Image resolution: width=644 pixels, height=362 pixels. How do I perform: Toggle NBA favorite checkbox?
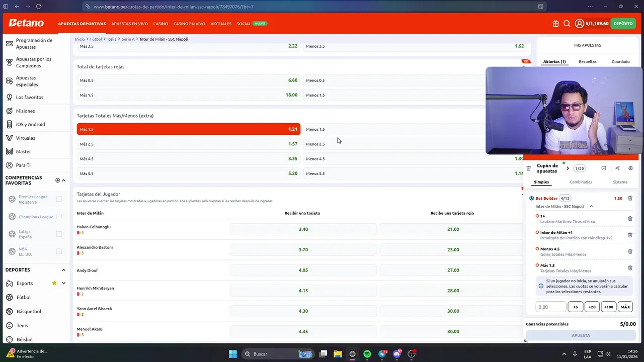[x=59, y=251]
